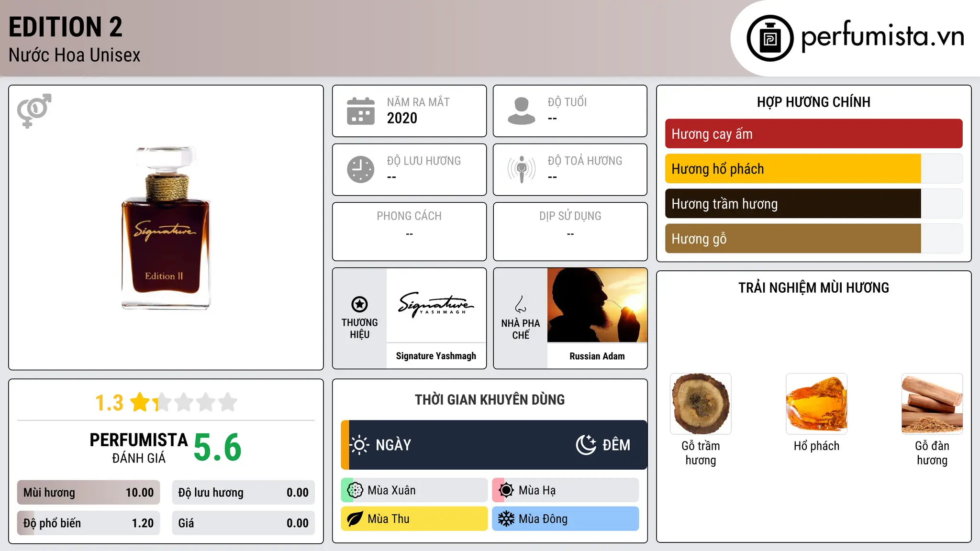980x551 pixels.
Task: Select the Mùa Đông season bar
Action: point(566,519)
